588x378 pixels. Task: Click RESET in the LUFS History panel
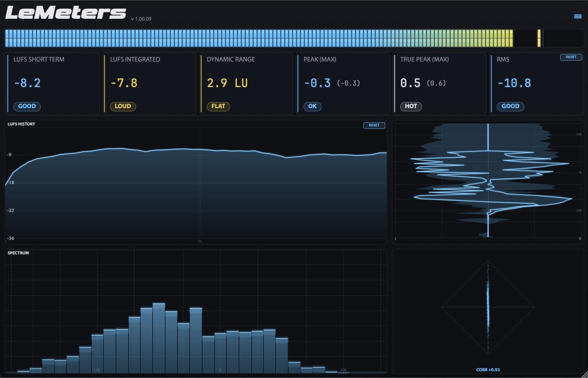tap(374, 126)
